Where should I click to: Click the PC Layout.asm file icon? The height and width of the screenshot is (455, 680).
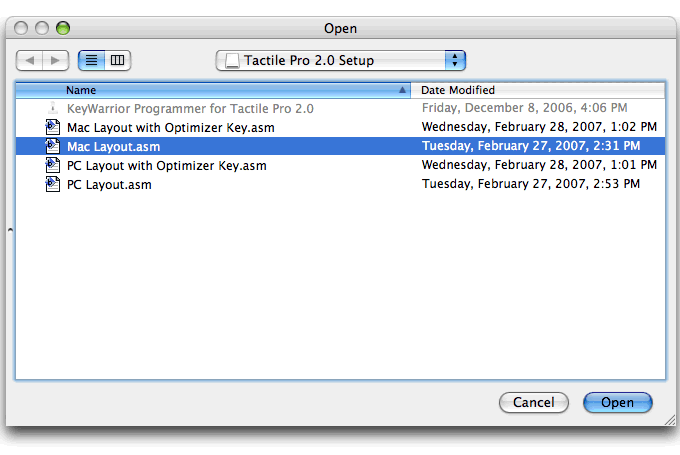tap(52, 184)
